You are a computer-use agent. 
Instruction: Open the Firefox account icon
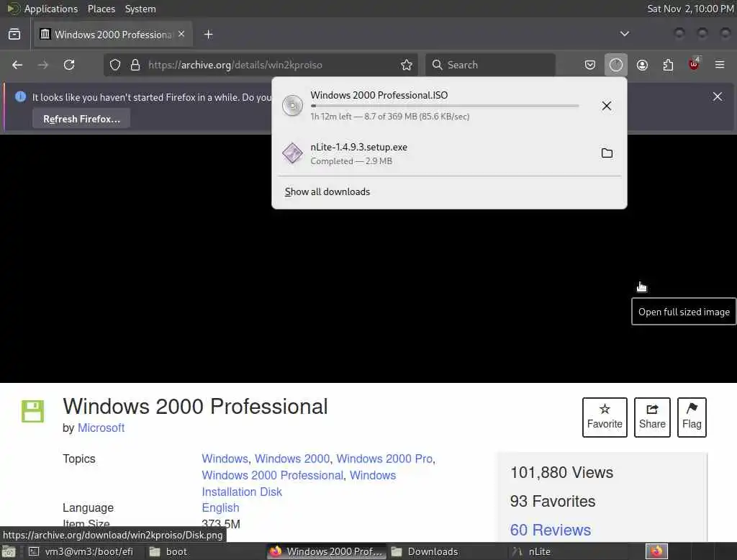tap(642, 65)
